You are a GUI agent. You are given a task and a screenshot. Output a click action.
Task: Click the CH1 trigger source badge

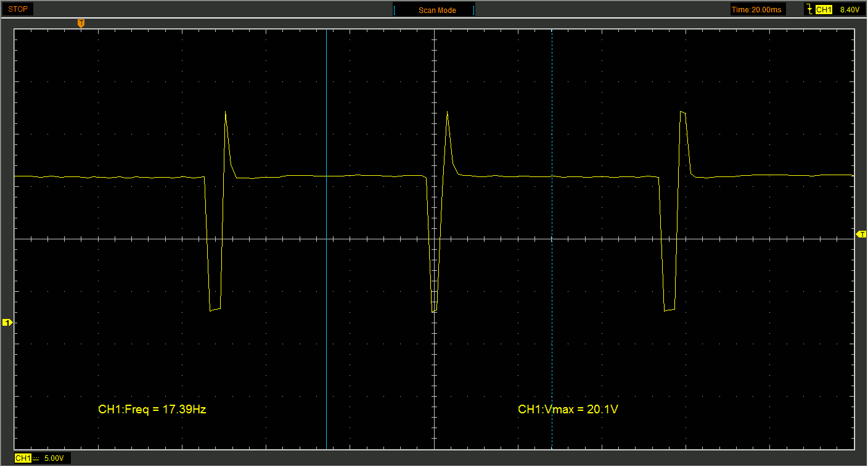(x=824, y=10)
